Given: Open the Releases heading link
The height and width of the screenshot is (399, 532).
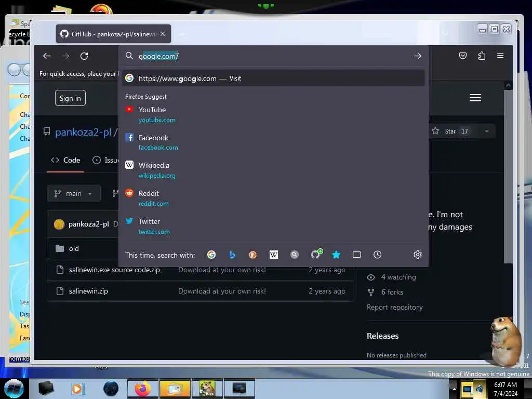Looking at the screenshot, I should tap(383, 336).
